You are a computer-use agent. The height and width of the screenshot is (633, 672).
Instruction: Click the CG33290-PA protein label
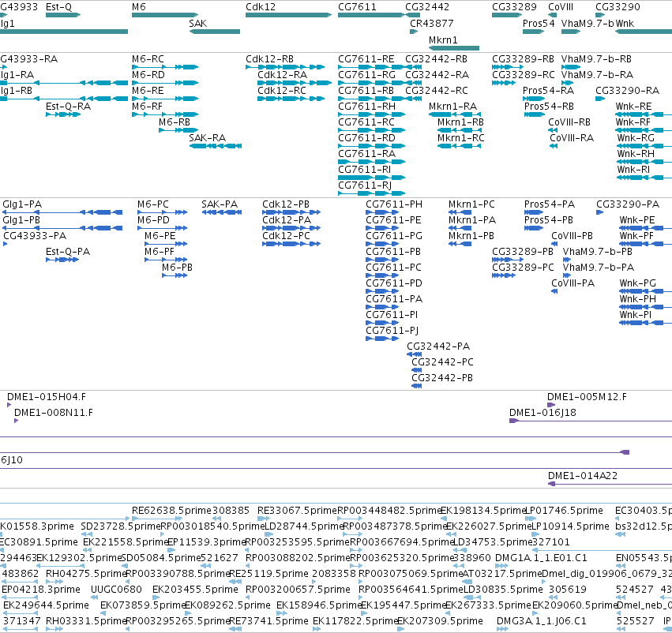point(628,204)
